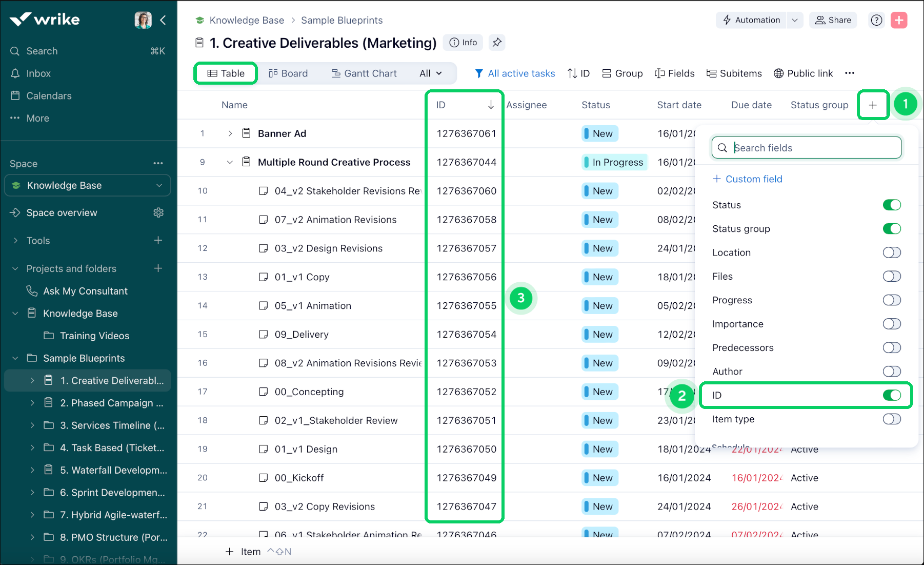This screenshot has height=565, width=924.
Task: Click the add column plus icon
Action: pos(873,105)
